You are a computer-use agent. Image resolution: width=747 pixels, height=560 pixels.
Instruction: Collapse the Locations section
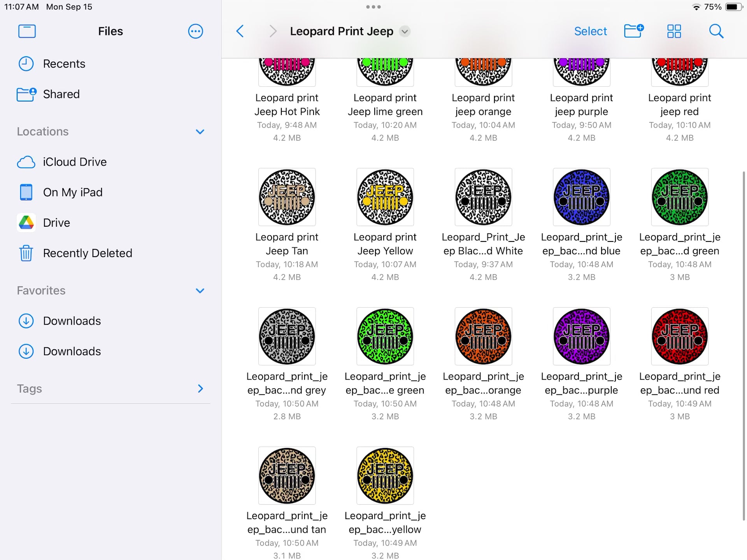coord(200,132)
